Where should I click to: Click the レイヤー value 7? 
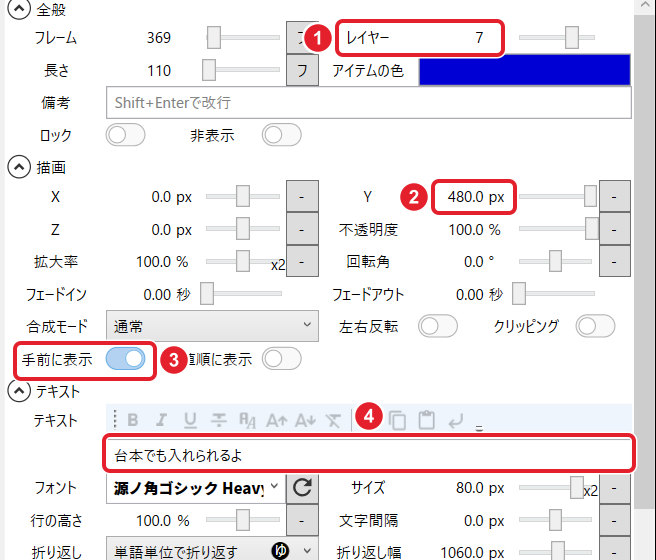coord(479,38)
